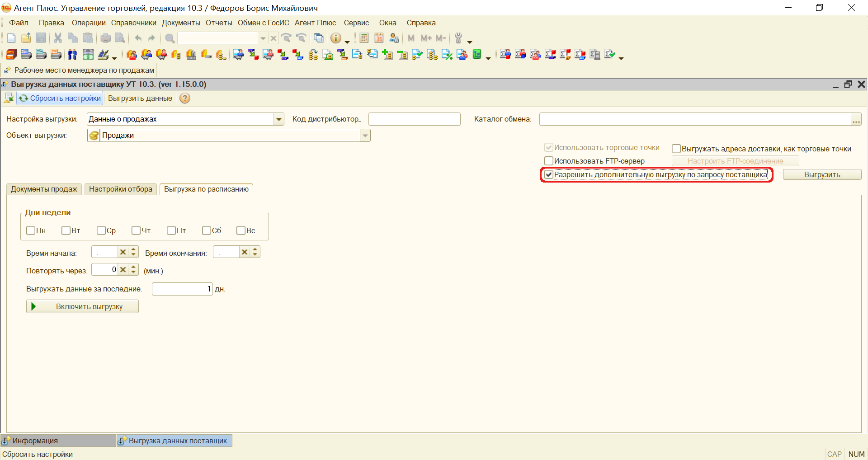Click the sigma document with green checkmark

pos(610,55)
